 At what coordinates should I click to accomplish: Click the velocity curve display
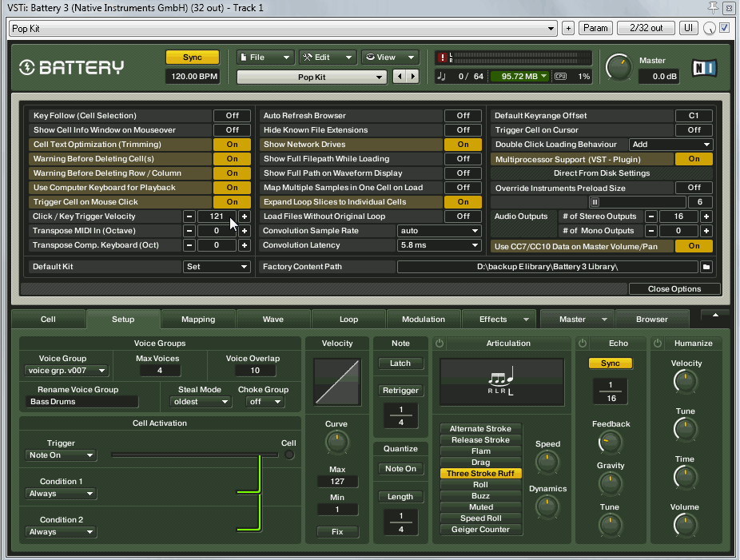tap(337, 382)
